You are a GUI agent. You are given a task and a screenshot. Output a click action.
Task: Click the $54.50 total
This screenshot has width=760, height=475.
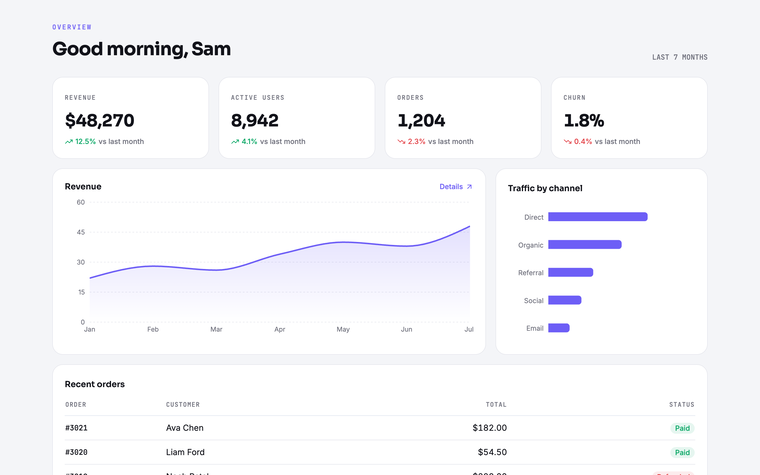tap(492, 452)
